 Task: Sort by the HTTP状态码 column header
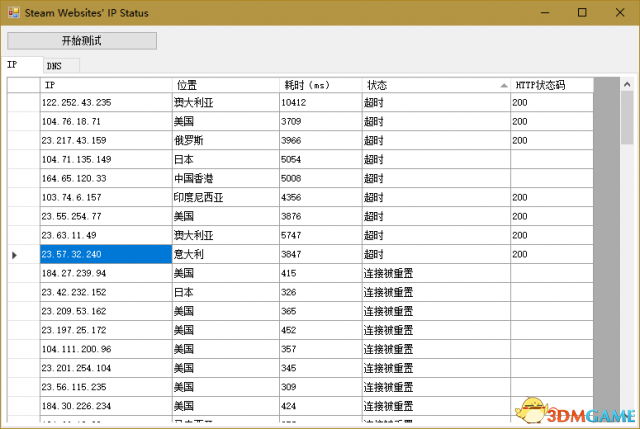coord(552,85)
